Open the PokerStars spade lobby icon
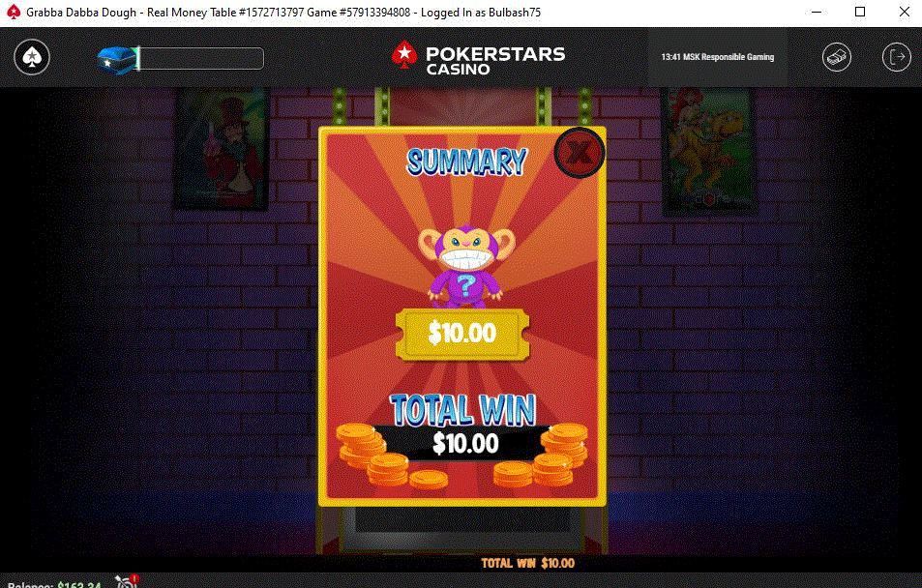Viewport: 922px width, 588px height. (32, 57)
